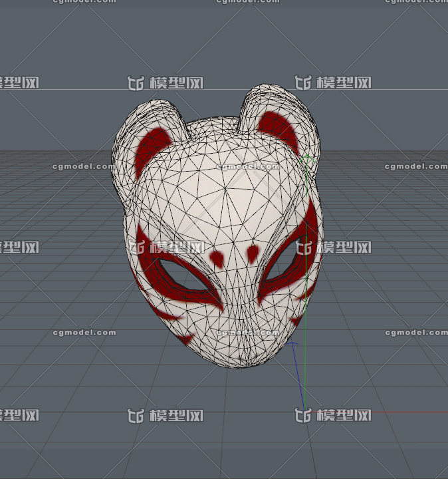Viewport: 448px width, 479px height.
Task: Click the right red forehead dot on mask
Action: click(x=253, y=253)
